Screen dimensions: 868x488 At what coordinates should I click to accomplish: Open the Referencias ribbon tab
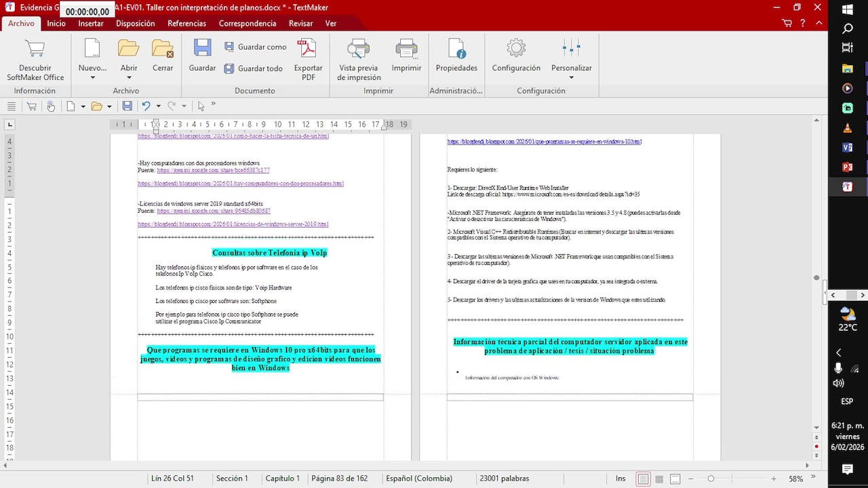tap(186, 23)
